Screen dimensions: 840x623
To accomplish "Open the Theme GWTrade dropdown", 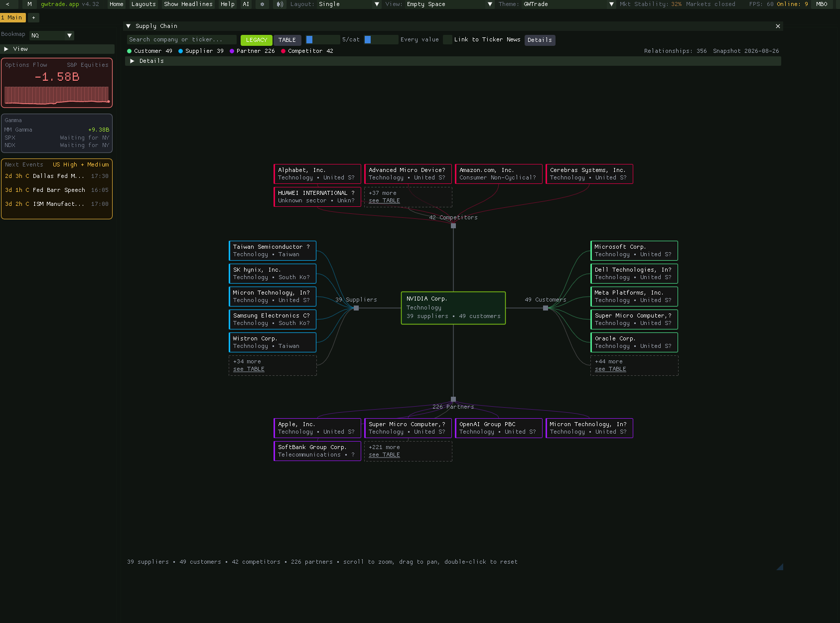I will tap(569, 4).
